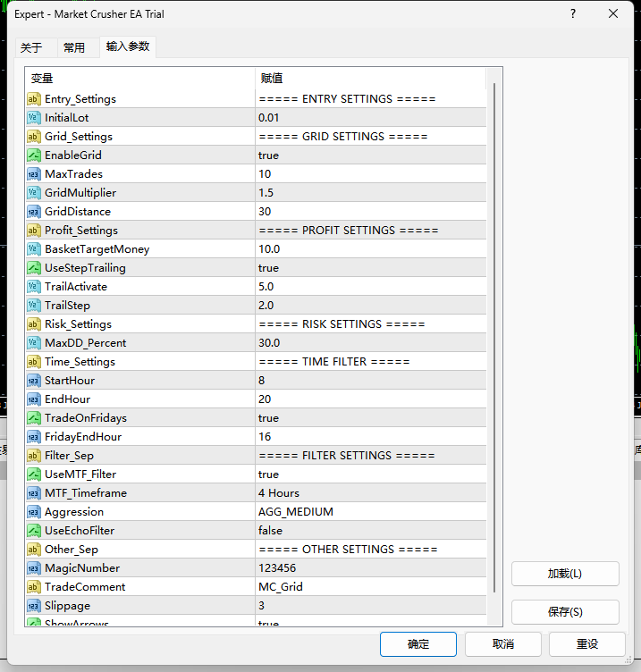This screenshot has height=672, width=641.
Task: Switch to the 关于 tab
Action: coord(31,47)
